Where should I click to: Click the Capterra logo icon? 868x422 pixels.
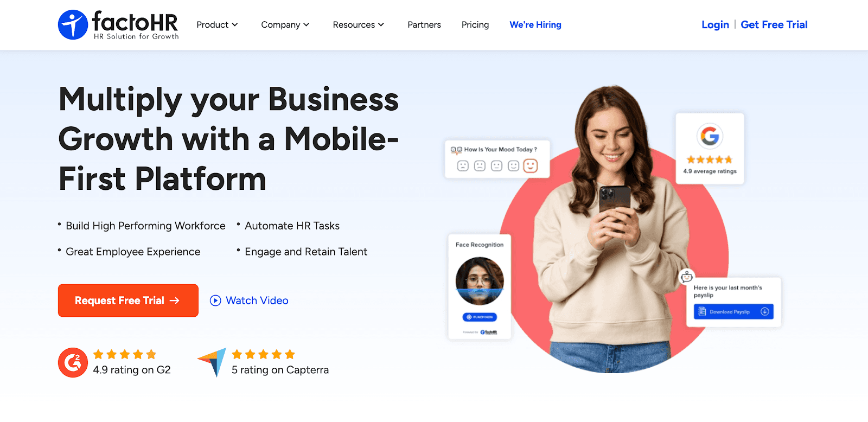pos(212,362)
